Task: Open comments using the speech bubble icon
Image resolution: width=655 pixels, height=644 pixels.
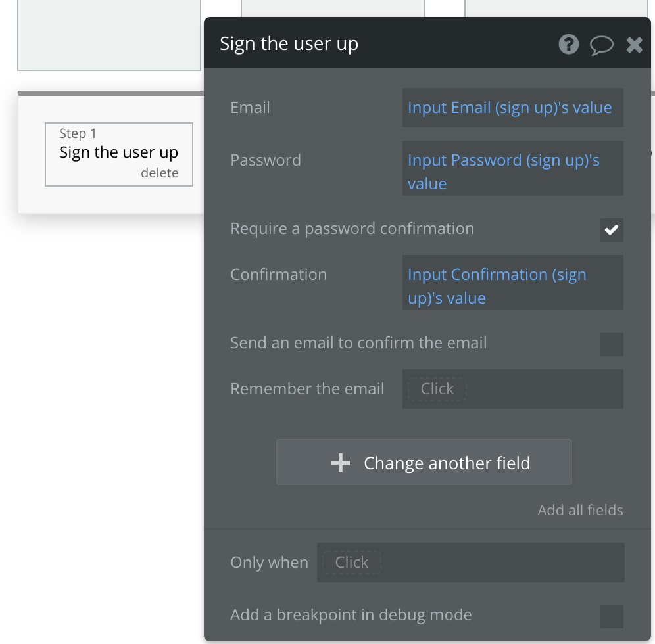Action: pyautogui.click(x=601, y=45)
